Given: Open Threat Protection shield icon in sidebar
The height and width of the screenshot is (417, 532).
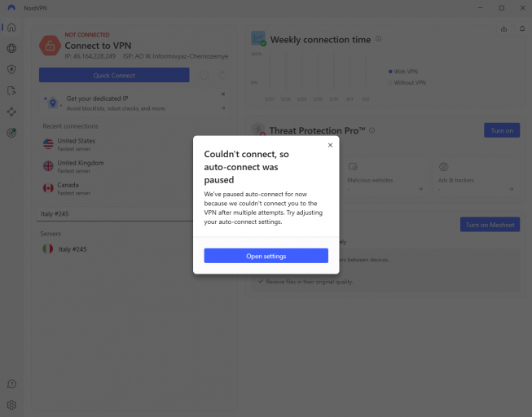Looking at the screenshot, I should tap(11, 69).
